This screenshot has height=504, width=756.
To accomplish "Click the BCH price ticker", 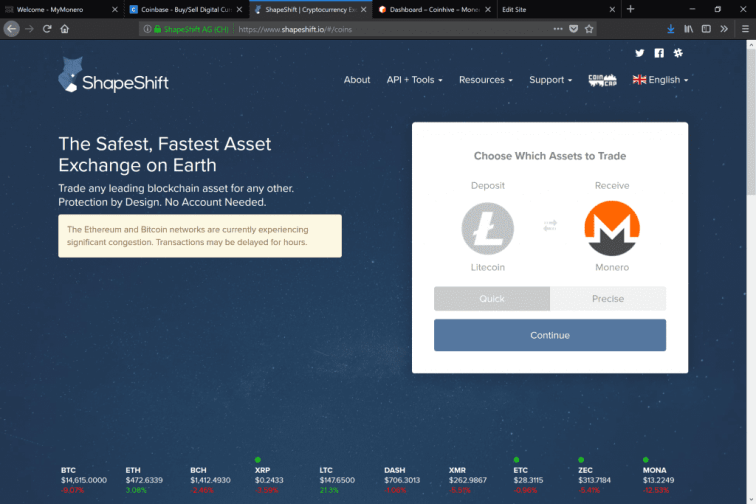I will pos(210,480).
